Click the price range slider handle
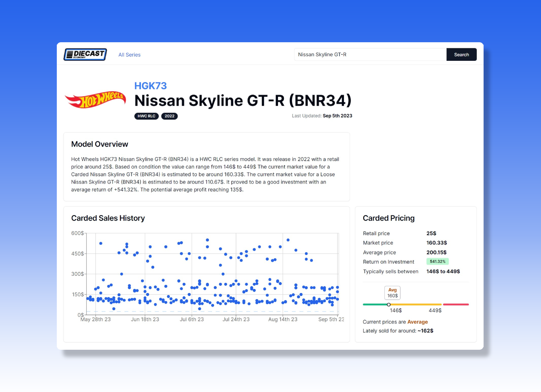 tap(389, 304)
